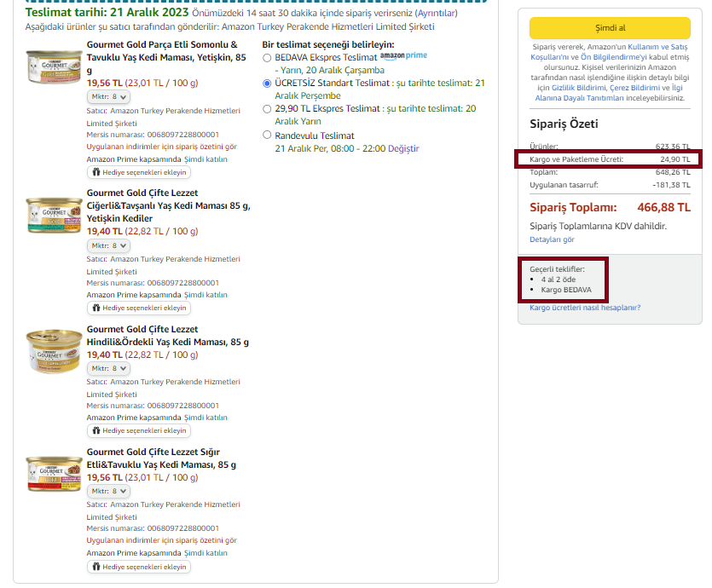This screenshot has height=588, width=712.
Task: Click the 'Kargo BEDAVA' offer text
Action: click(x=566, y=290)
